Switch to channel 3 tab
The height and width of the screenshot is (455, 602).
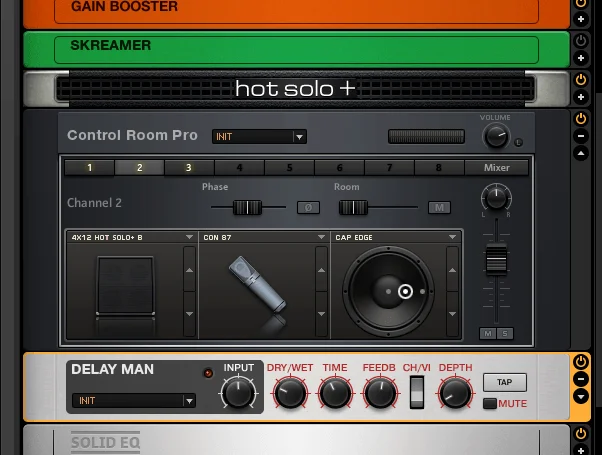189,168
